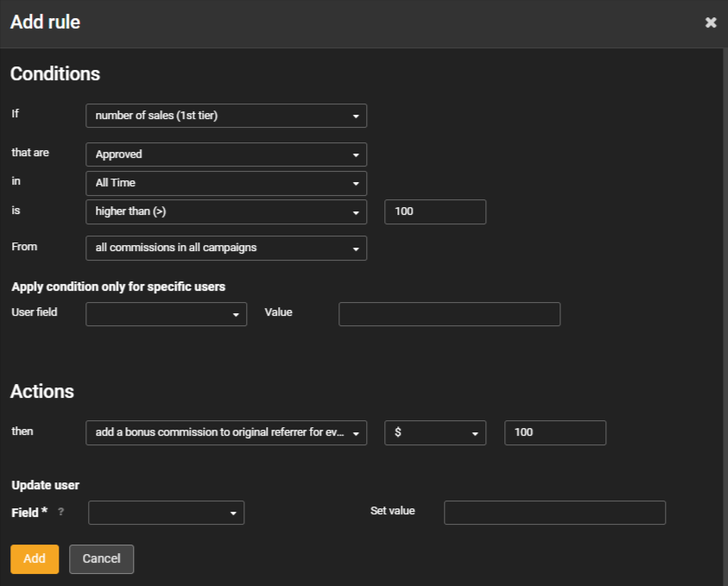The image size is (728, 586).
Task: Focus the condition threshold input showing 100
Action: [434, 211]
